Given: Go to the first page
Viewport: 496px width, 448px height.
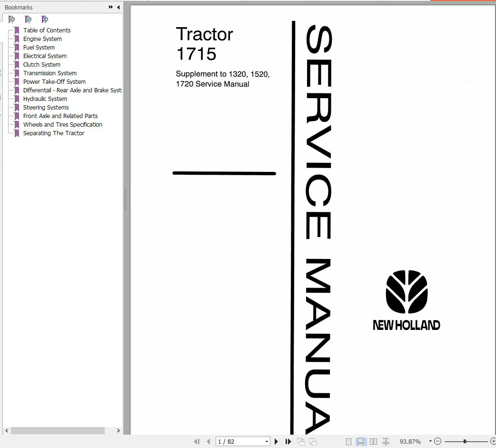Looking at the screenshot, I should pos(197,441).
